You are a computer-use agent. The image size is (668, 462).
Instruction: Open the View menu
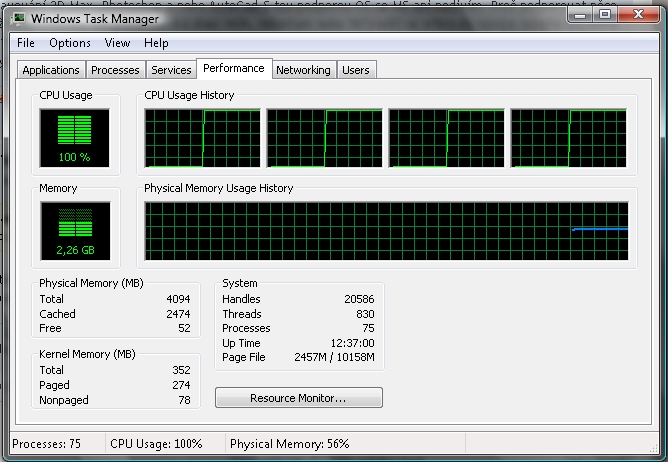117,43
